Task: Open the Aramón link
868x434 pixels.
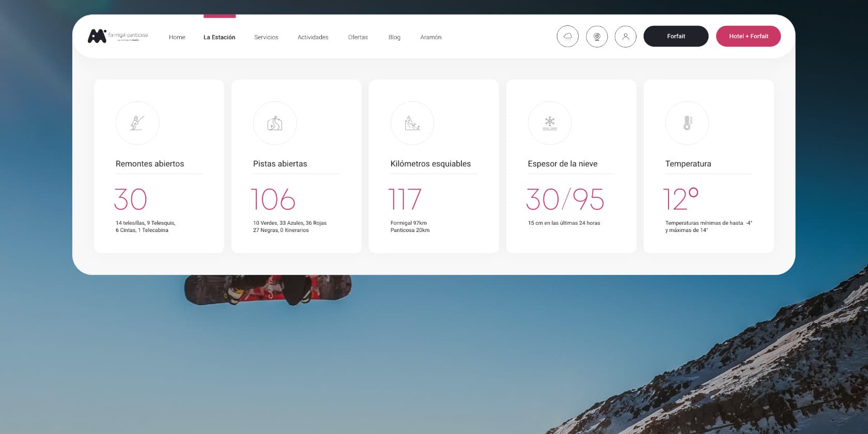Action: click(x=430, y=37)
